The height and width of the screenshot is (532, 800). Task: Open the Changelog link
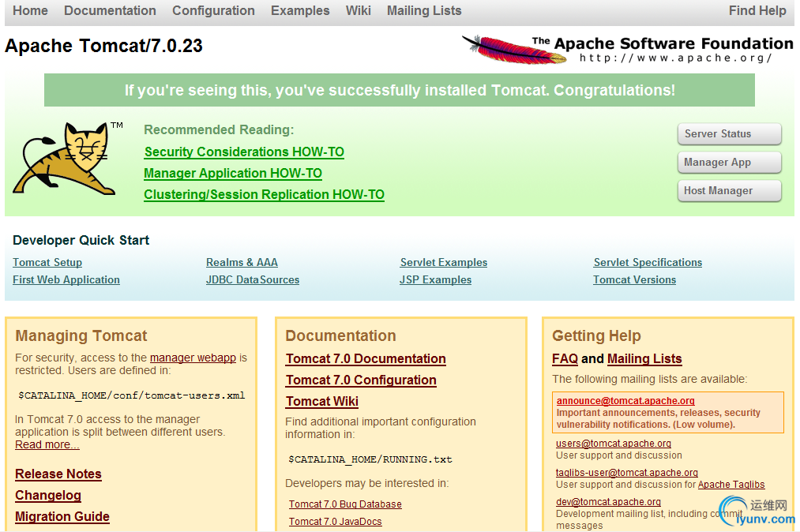click(x=48, y=495)
